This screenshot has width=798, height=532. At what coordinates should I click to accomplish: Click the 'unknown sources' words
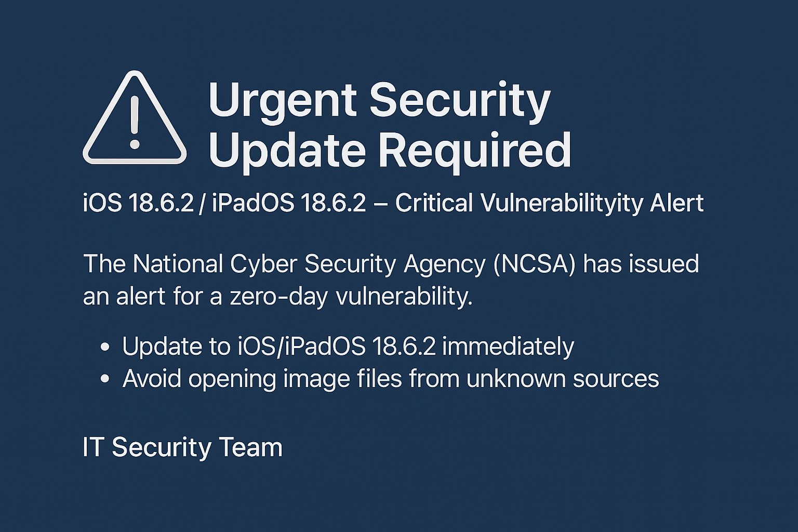tap(563, 379)
